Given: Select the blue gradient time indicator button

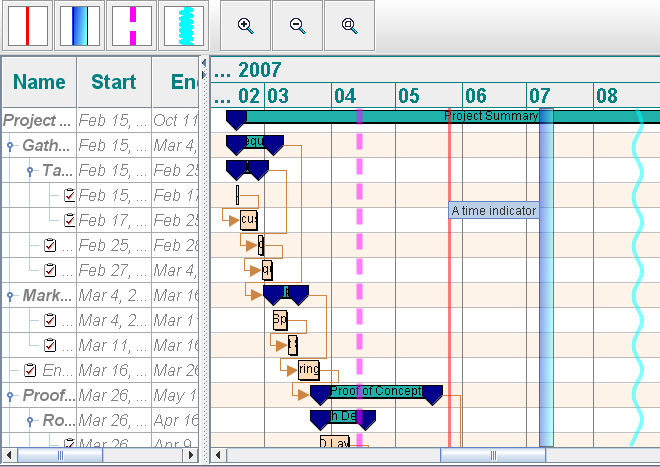Looking at the screenshot, I should 79,26.
